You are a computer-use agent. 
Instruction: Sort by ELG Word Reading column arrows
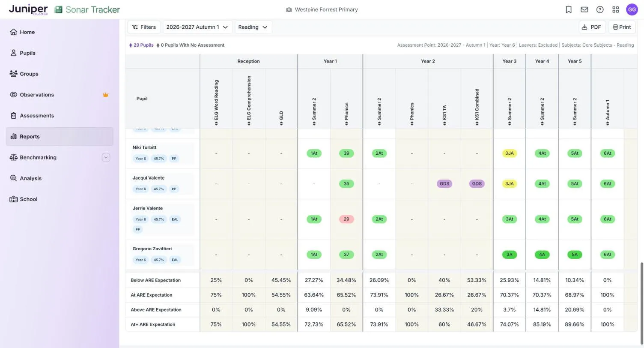[x=216, y=123]
